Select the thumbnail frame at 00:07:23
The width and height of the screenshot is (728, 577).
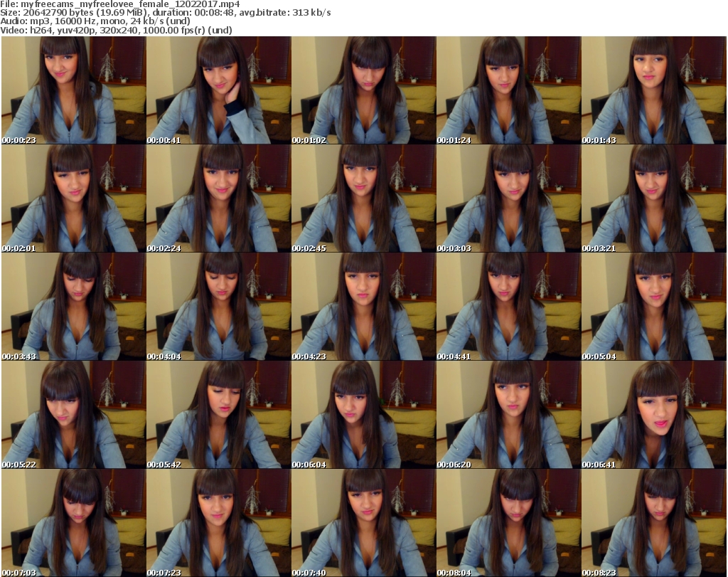click(x=219, y=523)
